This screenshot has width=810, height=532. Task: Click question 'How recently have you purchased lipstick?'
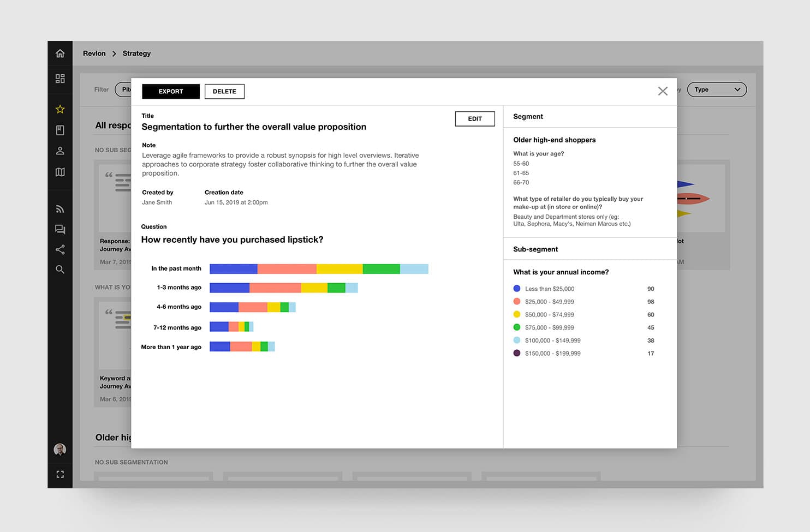coord(232,240)
